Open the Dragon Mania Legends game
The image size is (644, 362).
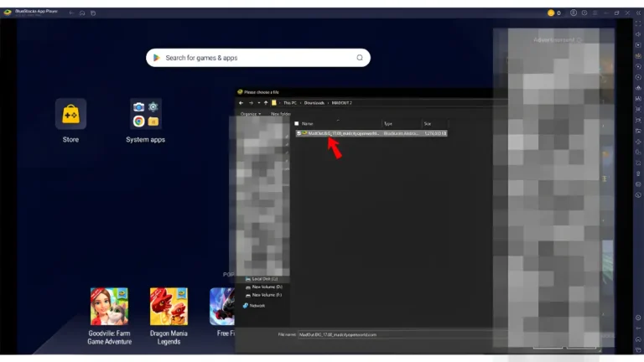click(169, 306)
